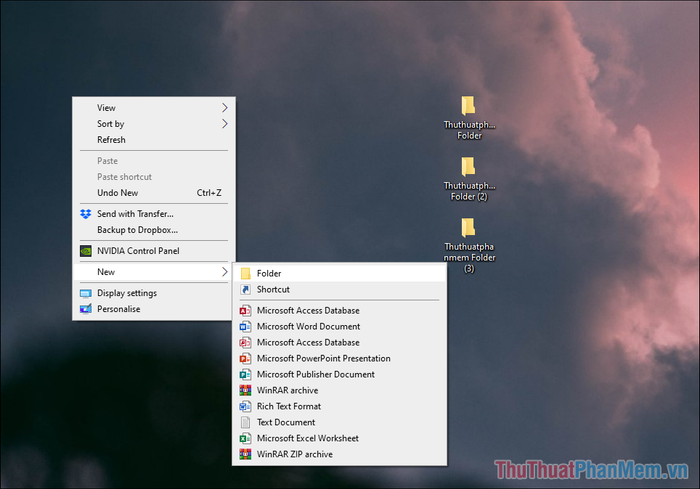Viewport: 700px width, 489px height.
Task: Expand the New submenu arrow
Action: (225, 272)
